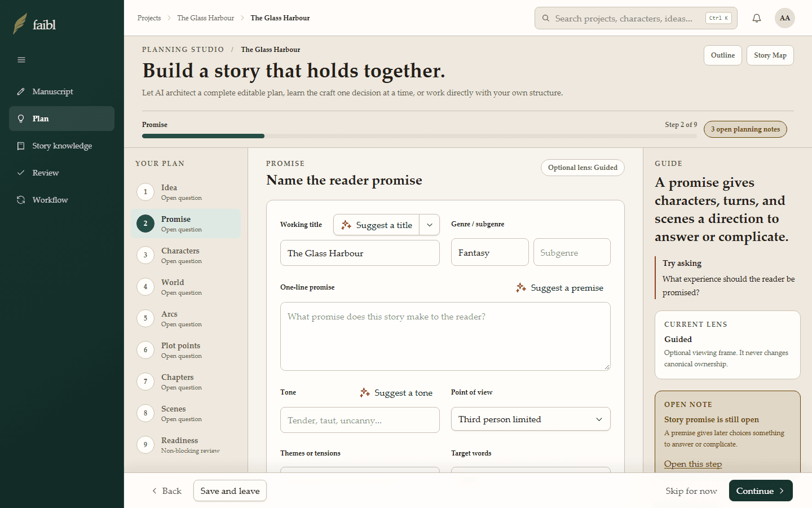
Task: Click sparkle icon beside Suggest a tone
Action: tap(365, 392)
